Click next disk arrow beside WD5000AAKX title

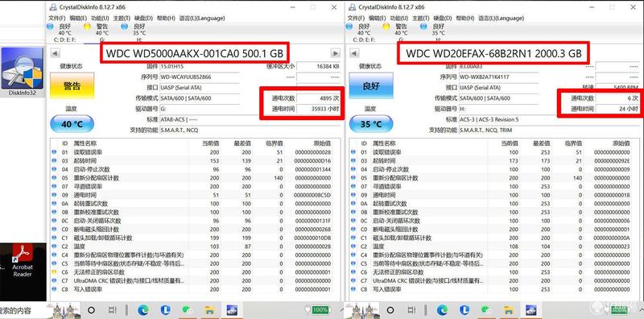[x=336, y=53]
